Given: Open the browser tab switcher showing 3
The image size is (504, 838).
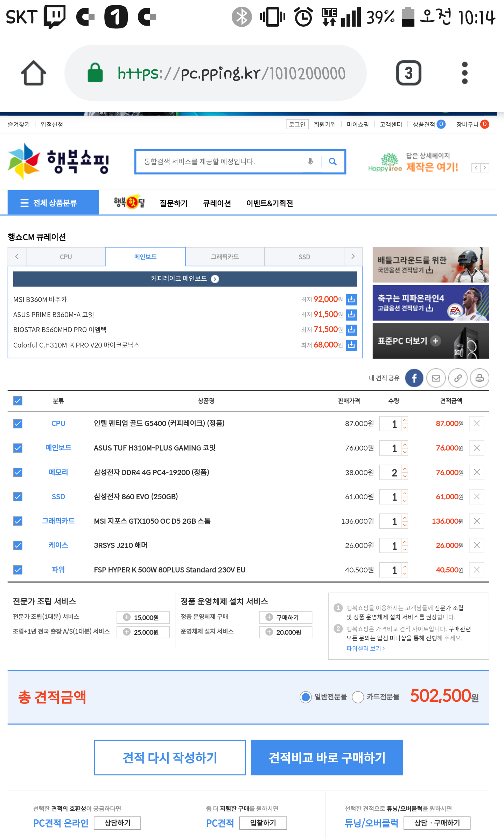Looking at the screenshot, I should pos(408,73).
